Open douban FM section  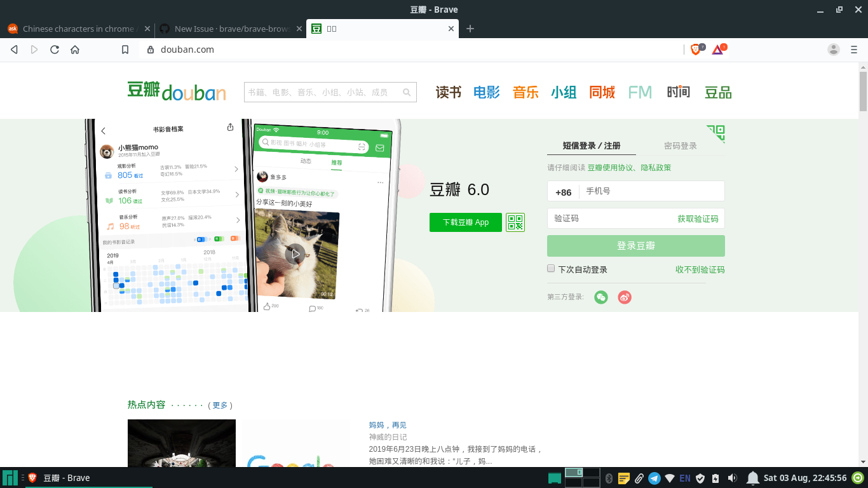(x=640, y=93)
